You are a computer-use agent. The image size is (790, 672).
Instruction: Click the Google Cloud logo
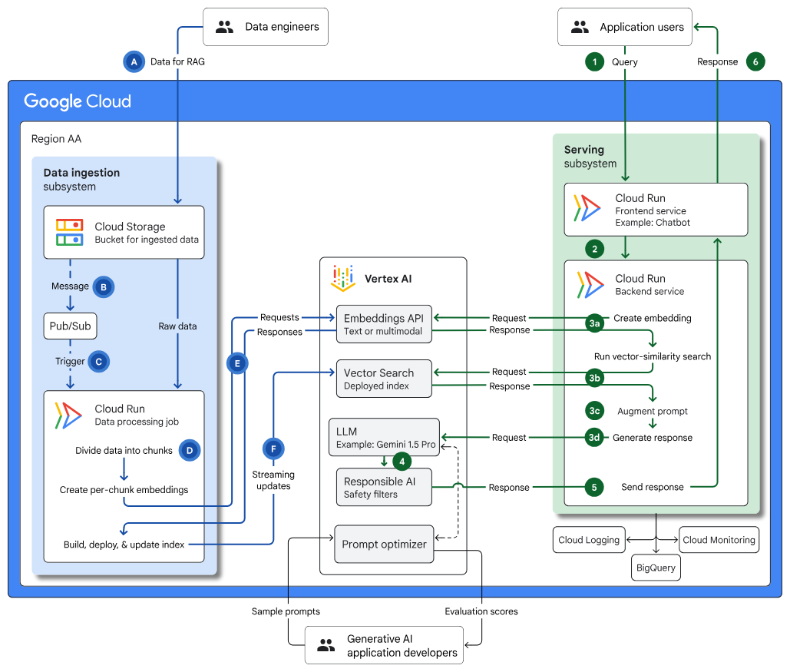78,101
